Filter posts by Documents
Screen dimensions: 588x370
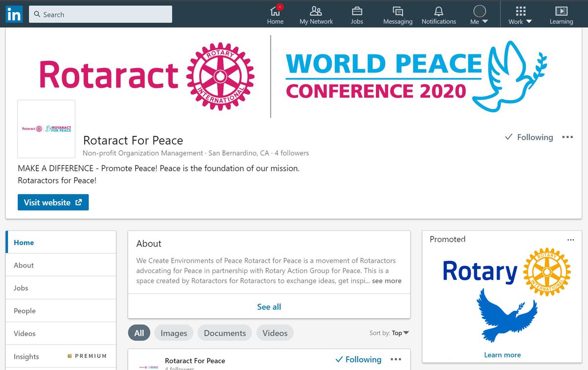[225, 333]
